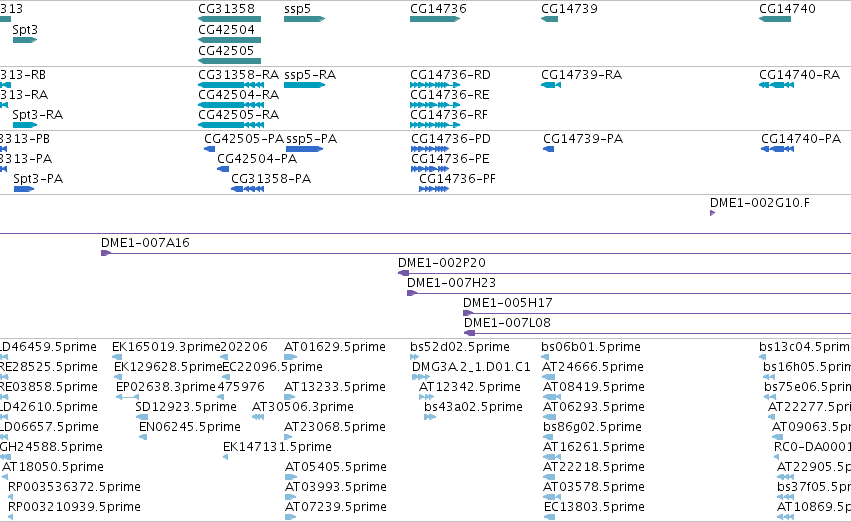Select BAC clone DME1-005H17

click(x=508, y=303)
